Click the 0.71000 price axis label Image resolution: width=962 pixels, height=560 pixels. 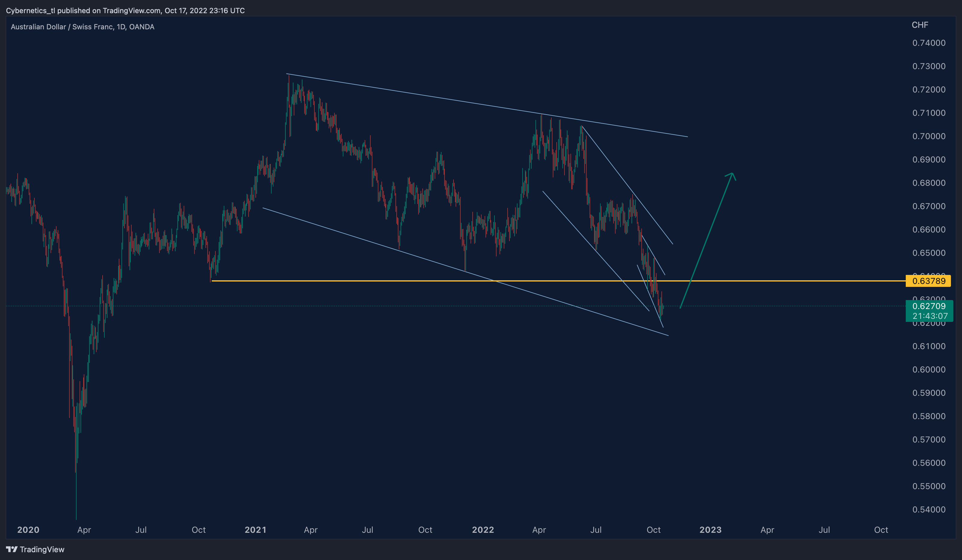(929, 112)
